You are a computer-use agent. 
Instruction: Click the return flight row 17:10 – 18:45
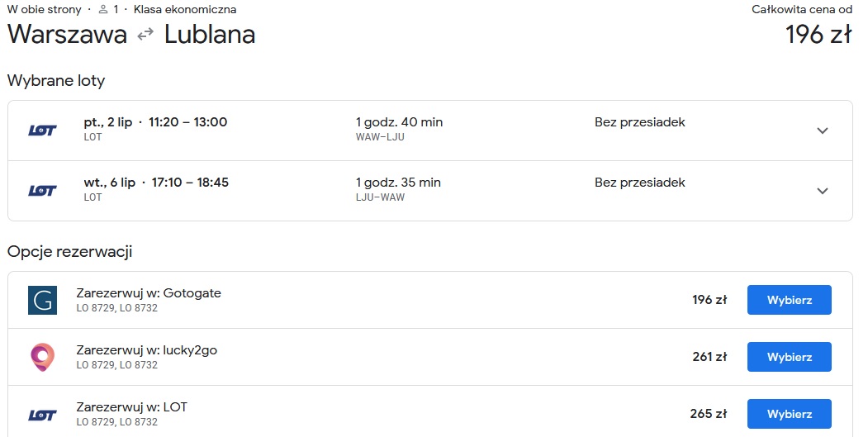click(430, 191)
